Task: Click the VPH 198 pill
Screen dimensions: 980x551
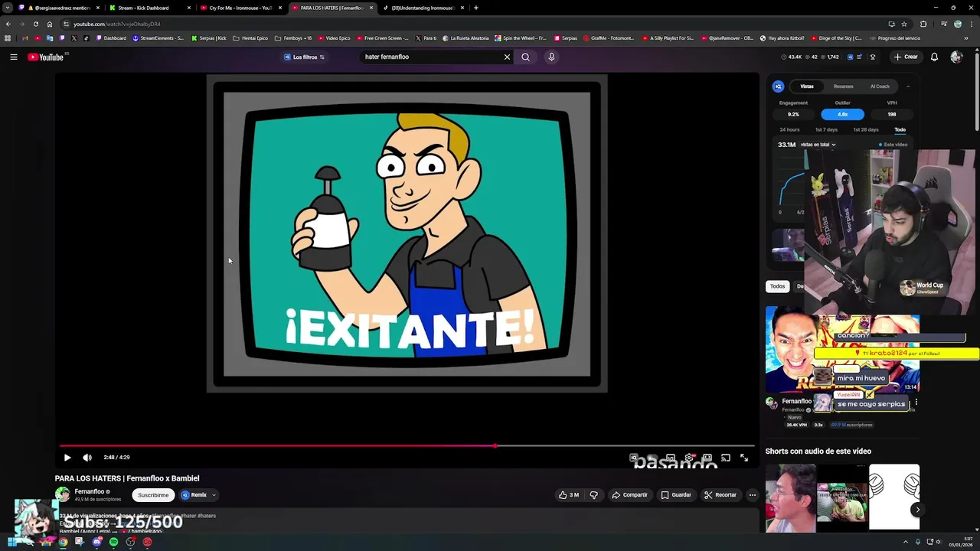Action: 892,114
